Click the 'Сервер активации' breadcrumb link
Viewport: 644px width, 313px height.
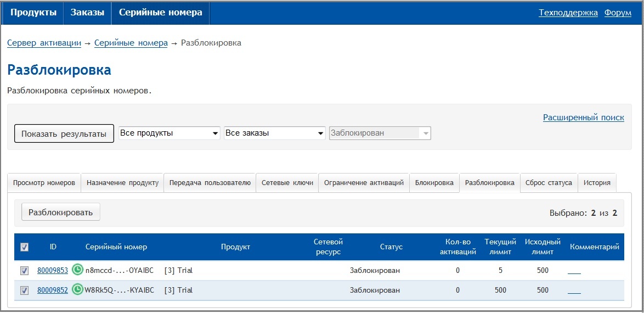pos(44,43)
